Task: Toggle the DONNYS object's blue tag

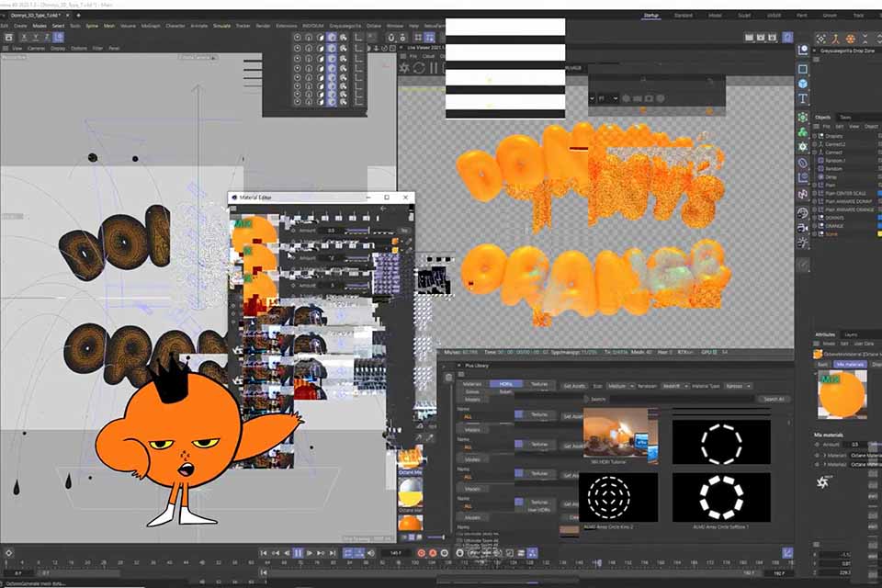Action: pos(880,217)
